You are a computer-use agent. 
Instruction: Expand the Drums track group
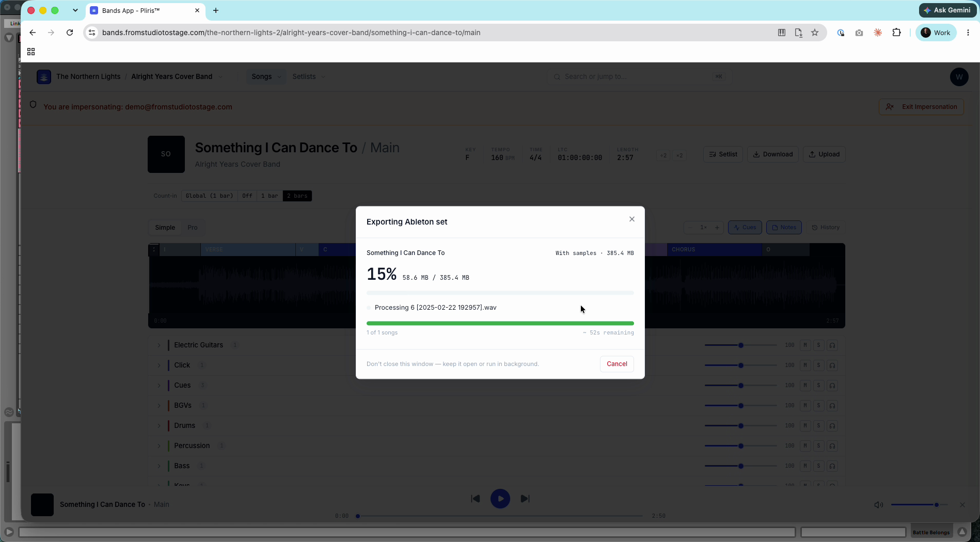click(x=159, y=426)
